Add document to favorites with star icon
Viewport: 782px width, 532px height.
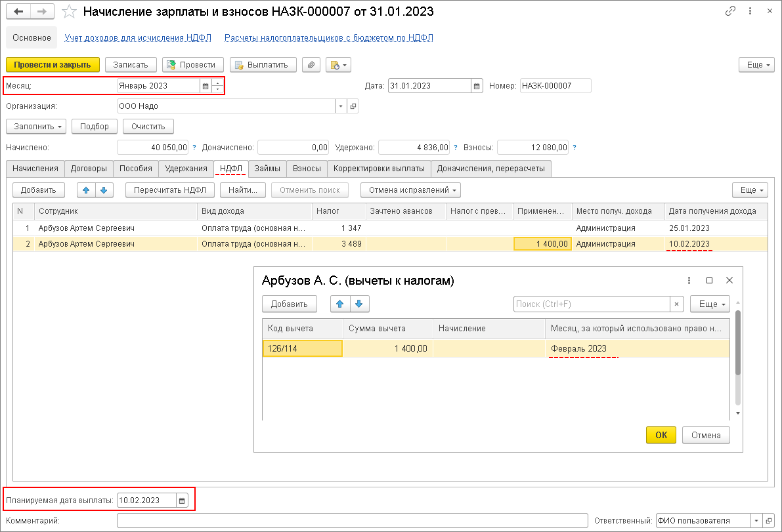69,11
